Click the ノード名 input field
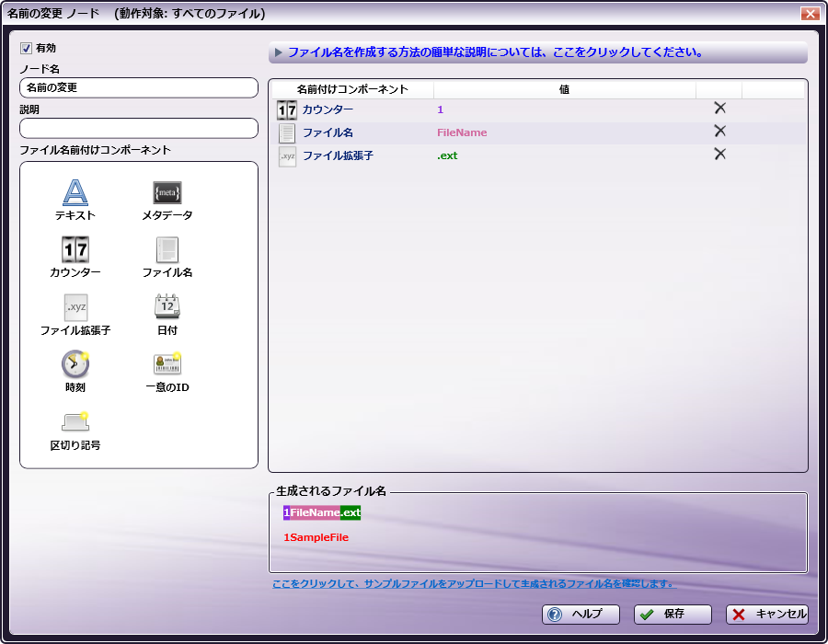Viewport: 828px width, 644px height. click(x=139, y=87)
